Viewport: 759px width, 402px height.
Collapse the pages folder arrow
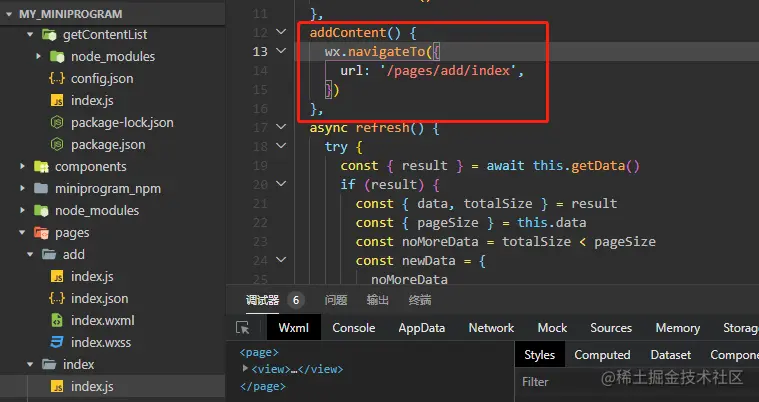pyautogui.click(x=22, y=233)
